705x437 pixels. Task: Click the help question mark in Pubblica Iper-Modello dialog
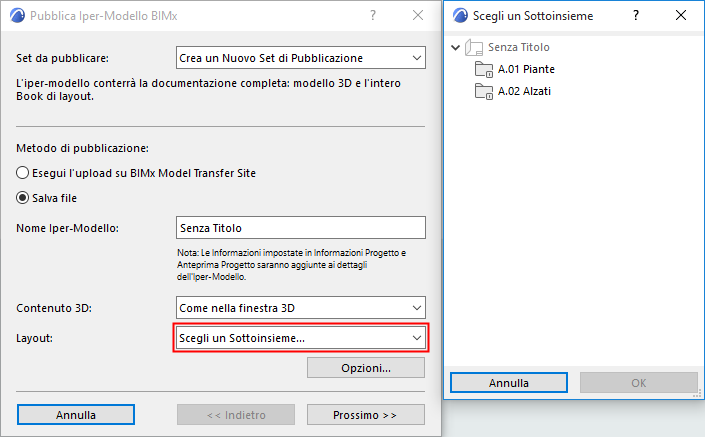(373, 16)
